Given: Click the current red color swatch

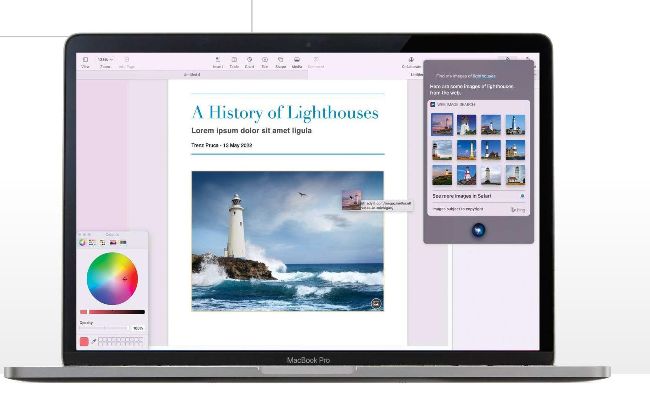Looking at the screenshot, I should [x=84, y=342].
